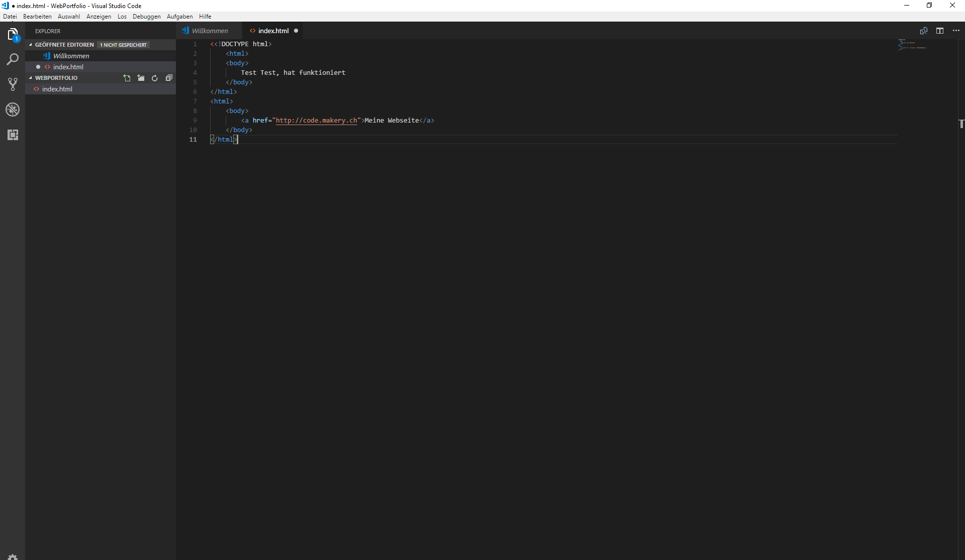Open the Source Control view
Screen dimensions: 965x560
(13, 84)
